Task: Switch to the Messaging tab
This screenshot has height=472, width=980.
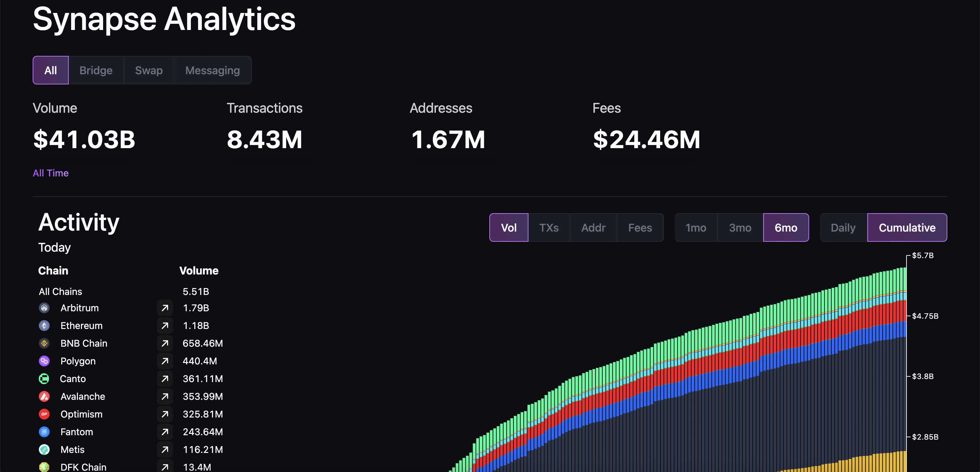Action: pos(213,70)
